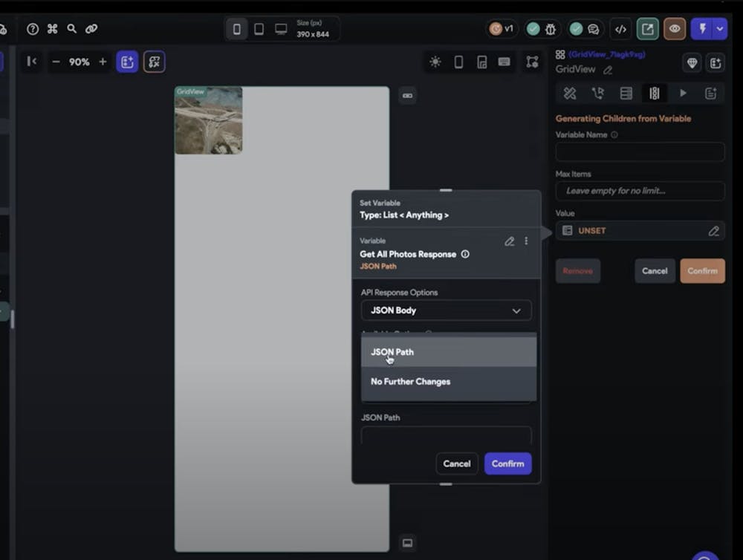
Task: Select No Further Changes option
Action: (x=449, y=382)
